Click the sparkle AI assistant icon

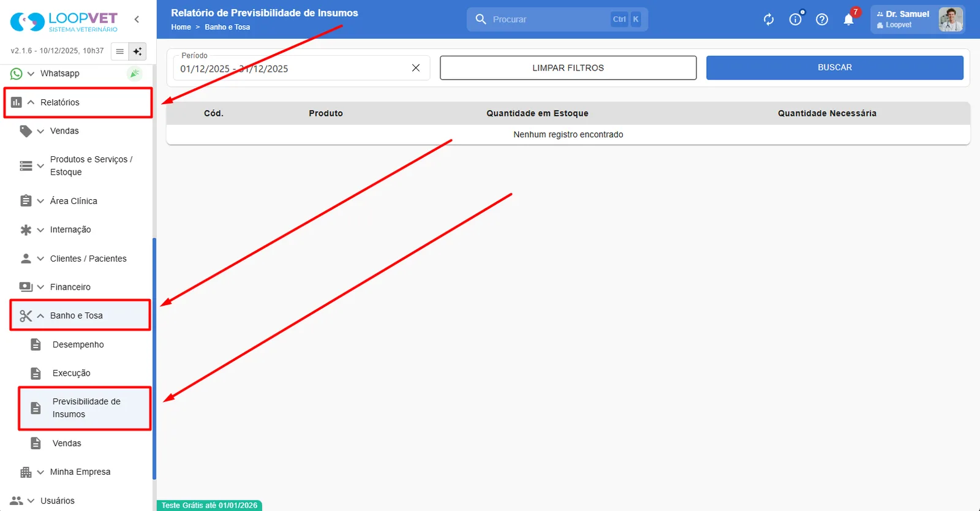pos(138,51)
